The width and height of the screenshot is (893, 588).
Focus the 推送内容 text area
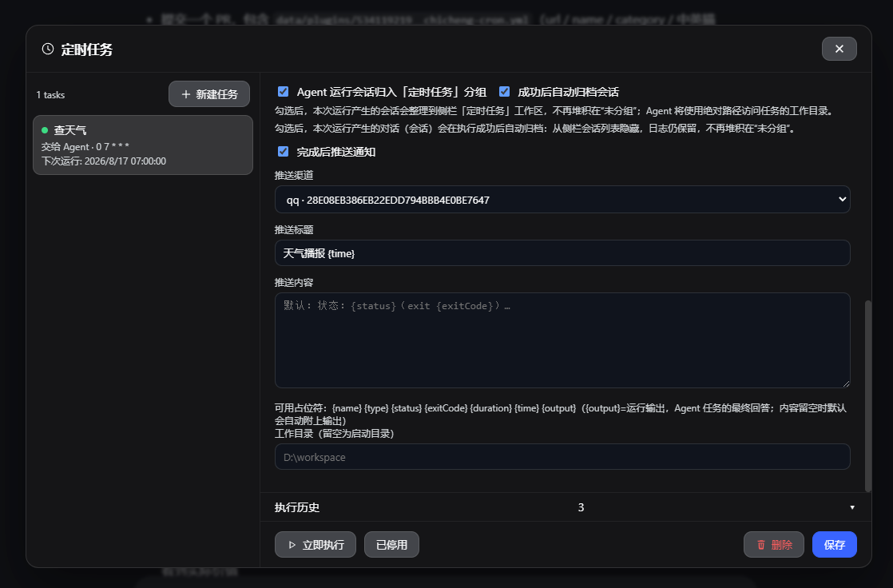click(x=562, y=340)
